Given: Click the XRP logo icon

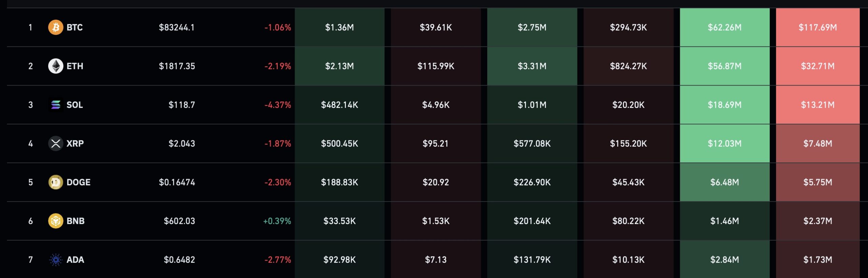Looking at the screenshot, I should (x=56, y=143).
